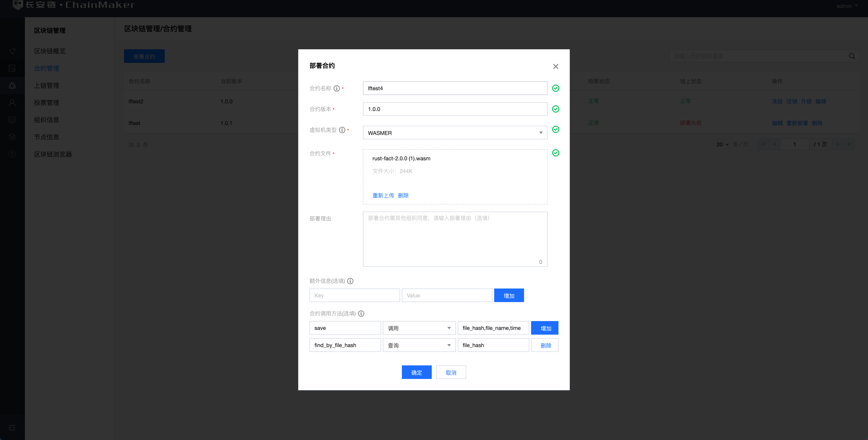Image resolution: width=868 pixels, height=440 pixels.
Task: Click 重新上传 to re-upload contract file
Action: pyautogui.click(x=383, y=196)
